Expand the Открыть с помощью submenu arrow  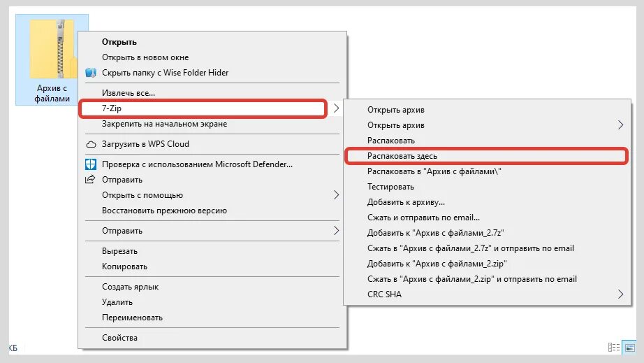click(337, 195)
